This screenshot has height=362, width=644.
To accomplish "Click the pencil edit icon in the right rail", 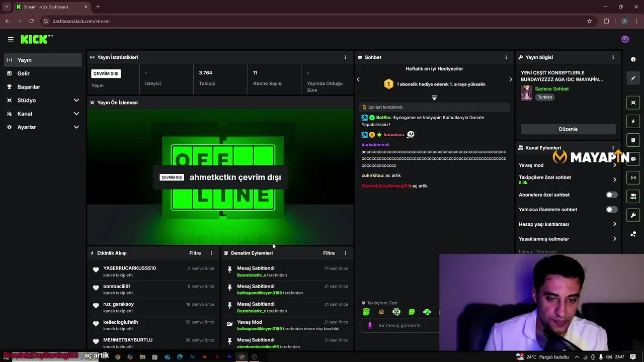I will coord(633,78).
